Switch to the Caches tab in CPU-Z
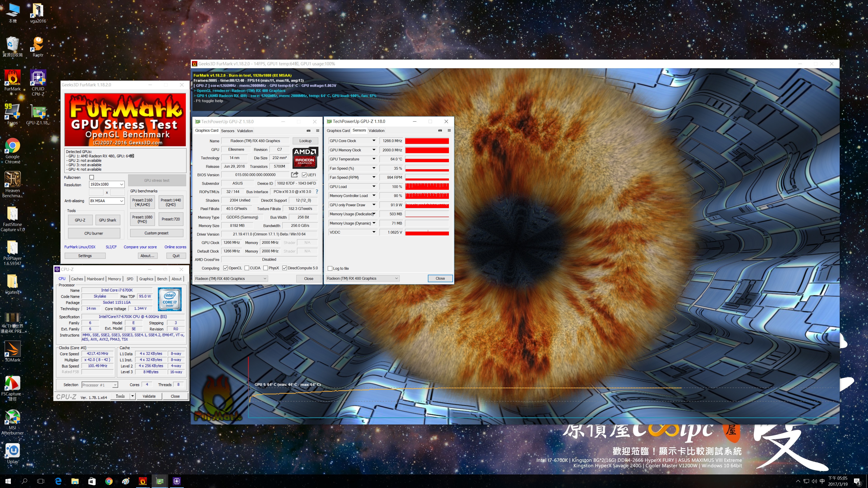This screenshot has height=488, width=868. pos(77,279)
